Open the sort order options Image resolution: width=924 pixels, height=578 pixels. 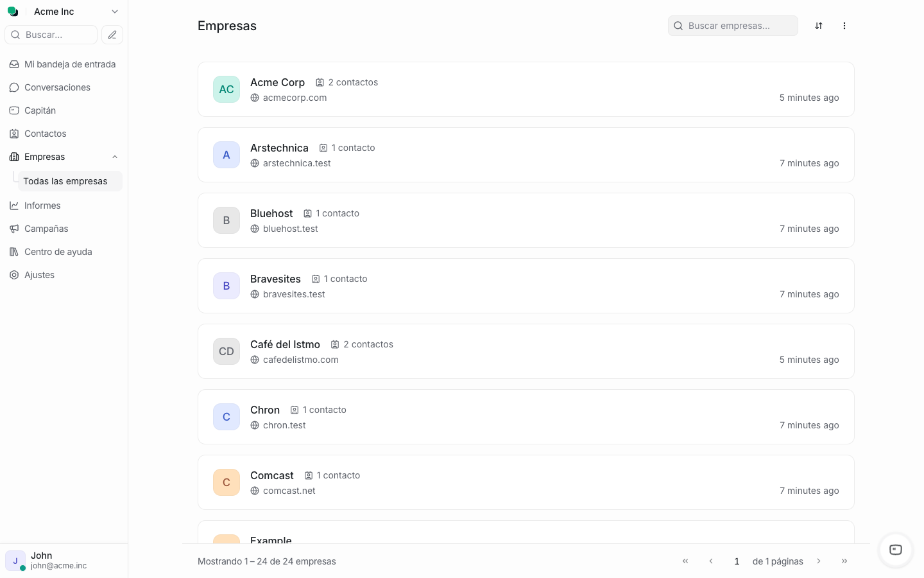tap(819, 26)
